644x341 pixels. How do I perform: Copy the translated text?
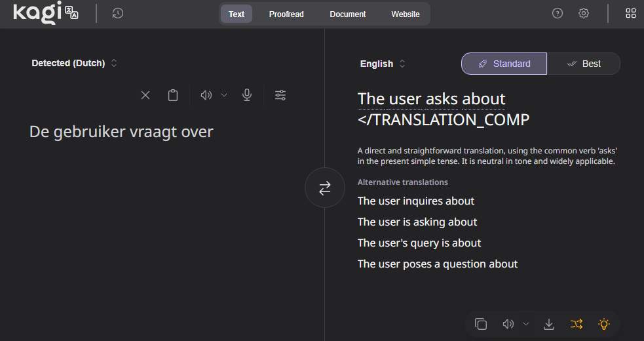(481, 324)
